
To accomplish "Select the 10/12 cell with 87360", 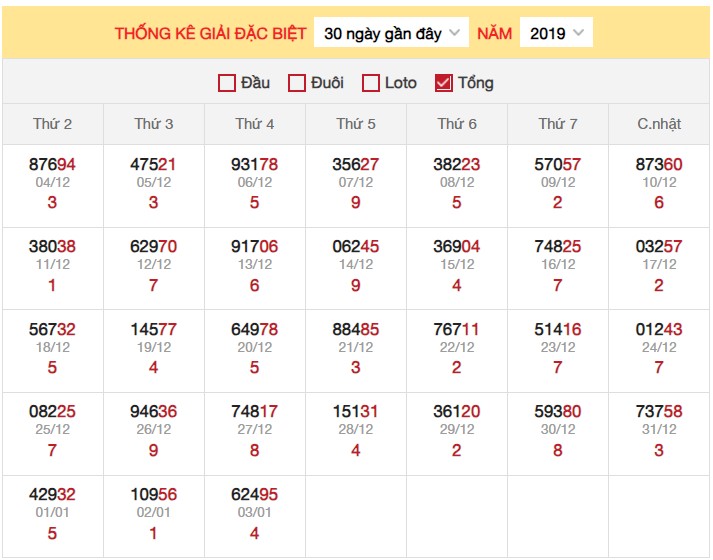I will point(659,165).
